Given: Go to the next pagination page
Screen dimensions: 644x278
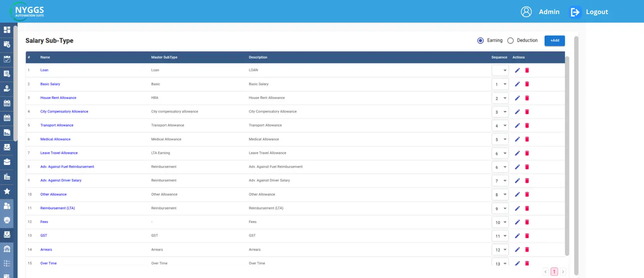Looking at the screenshot, I should tap(563, 272).
